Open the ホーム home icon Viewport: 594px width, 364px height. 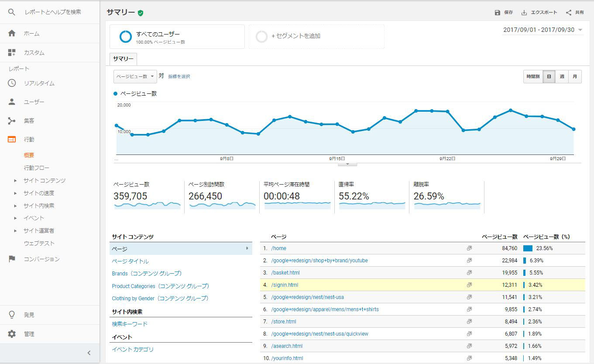point(12,34)
